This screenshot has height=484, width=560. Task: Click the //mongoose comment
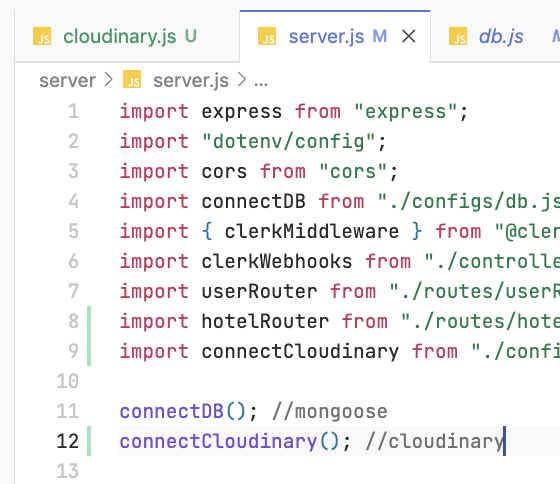point(330,412)
